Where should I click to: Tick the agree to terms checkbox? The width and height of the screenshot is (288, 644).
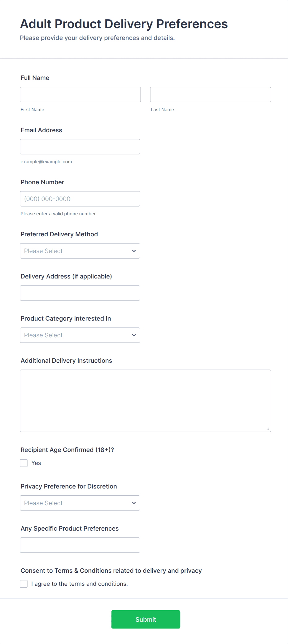point(24,584)
